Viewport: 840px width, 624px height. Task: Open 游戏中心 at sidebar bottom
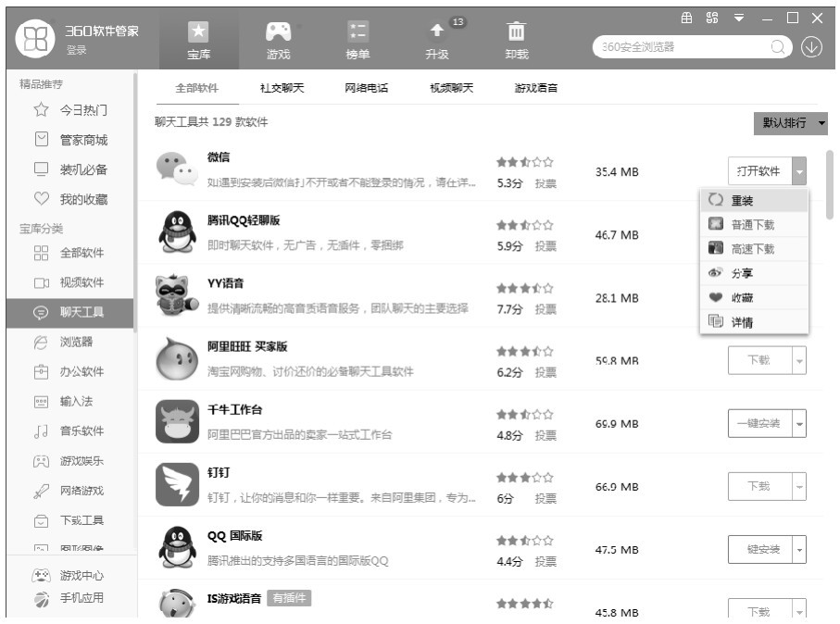[x=68, y=576]
